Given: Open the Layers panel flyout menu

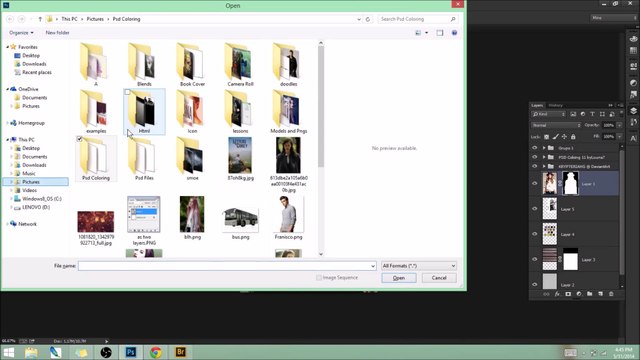Looking at the screenshot, I should coord(620,105).
